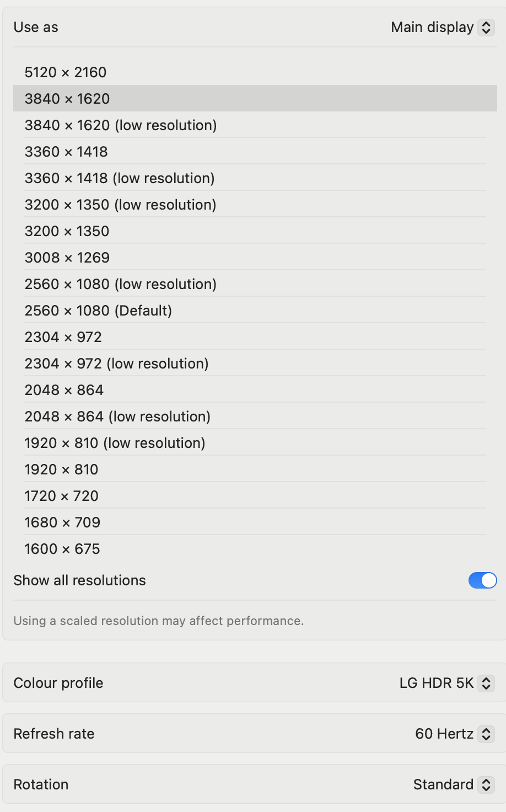Pick 2048 × 864 (low resolution)
Image resolution: width=506 pixels, height=812 pixels.
click(117, 416)
